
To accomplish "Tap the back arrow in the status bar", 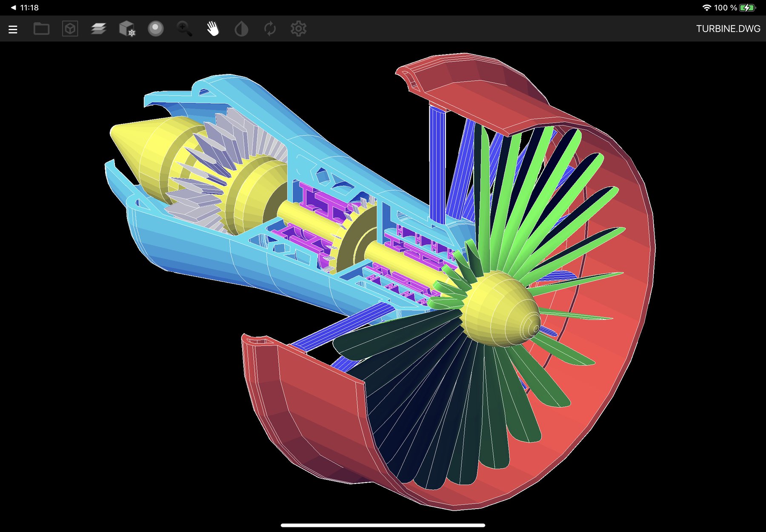I will [13, 8].
